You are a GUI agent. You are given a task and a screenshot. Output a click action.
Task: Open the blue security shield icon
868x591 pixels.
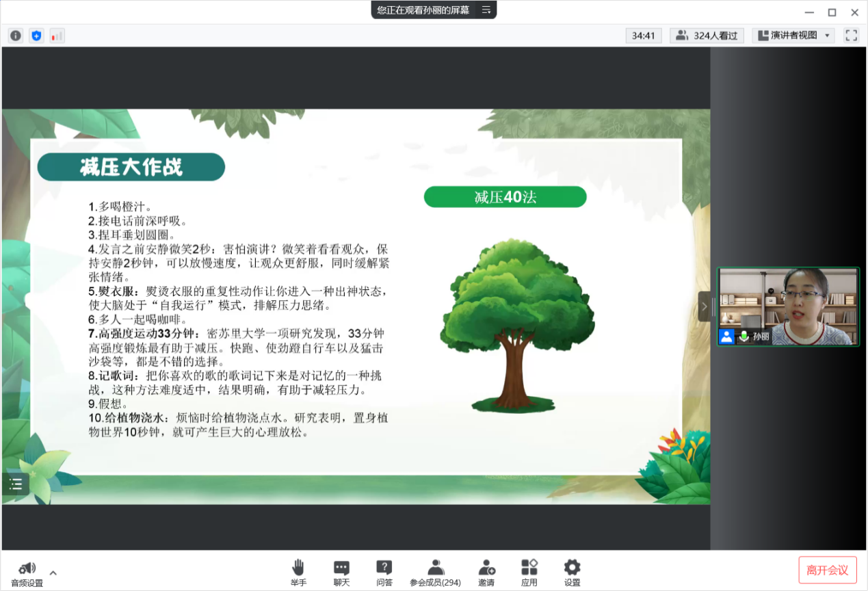click(x=36, y=36)
